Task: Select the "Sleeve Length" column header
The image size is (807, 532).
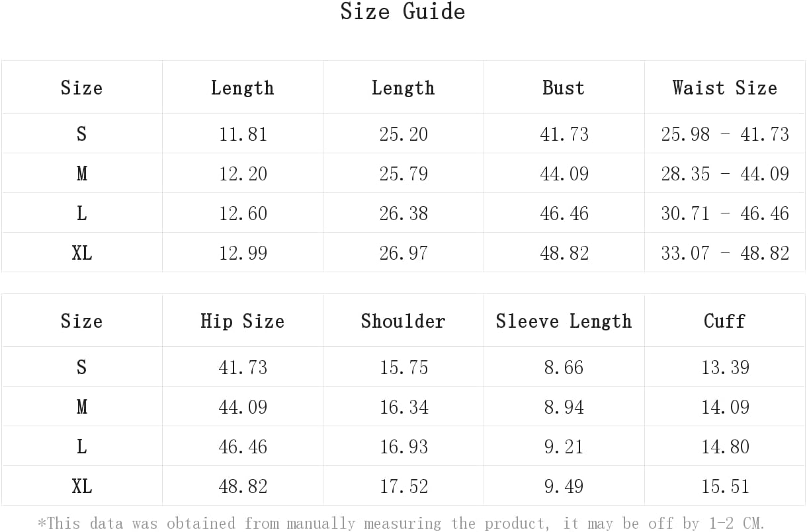Action: 564,321
